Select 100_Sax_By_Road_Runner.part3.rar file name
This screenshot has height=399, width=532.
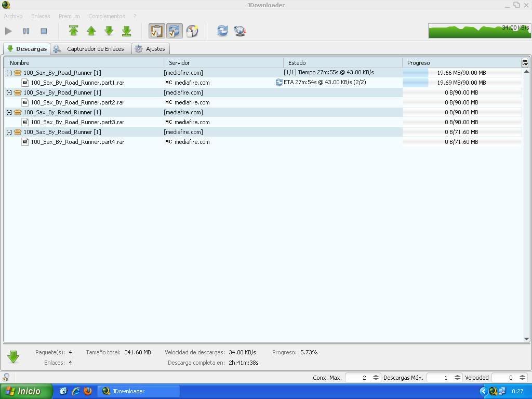pyautogui.click(x=78, y=122)
